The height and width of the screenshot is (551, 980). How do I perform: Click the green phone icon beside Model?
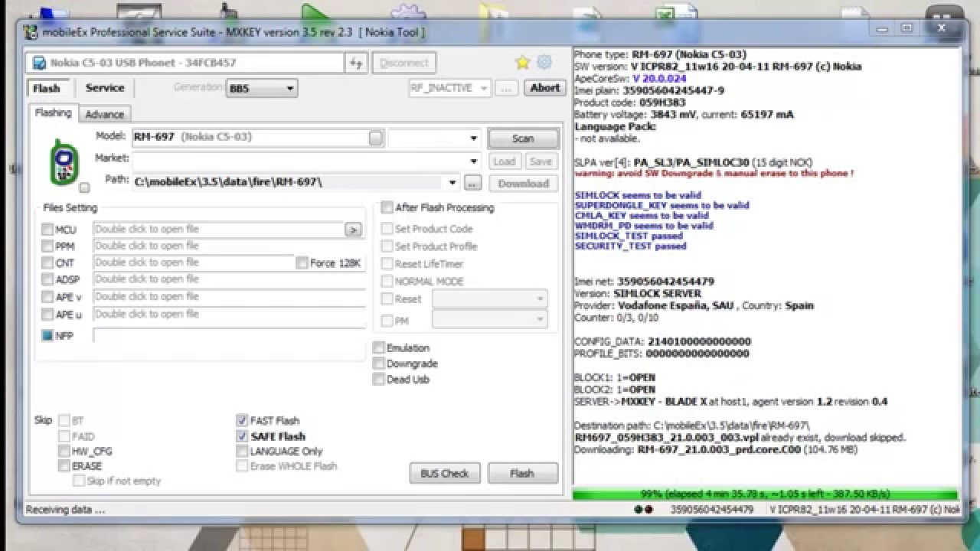coord(64,161)
